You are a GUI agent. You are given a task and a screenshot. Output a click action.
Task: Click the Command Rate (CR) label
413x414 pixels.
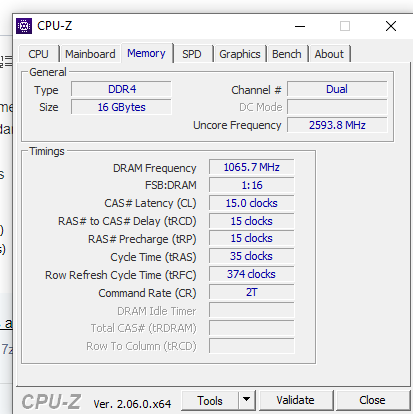tap(147, 293)
